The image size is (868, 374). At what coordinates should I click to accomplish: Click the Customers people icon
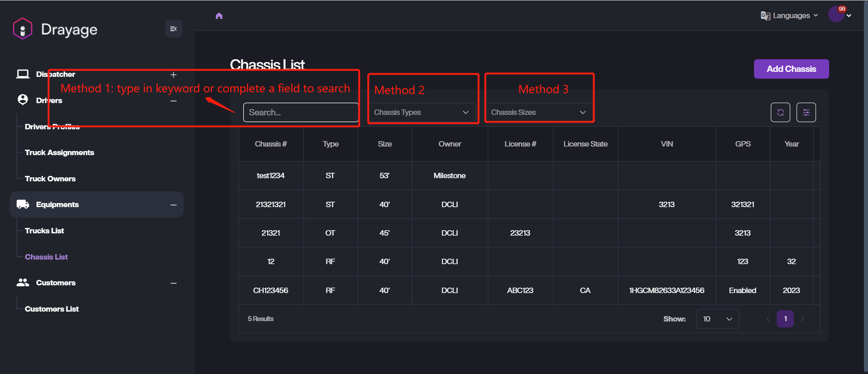(x=23, y=283)
